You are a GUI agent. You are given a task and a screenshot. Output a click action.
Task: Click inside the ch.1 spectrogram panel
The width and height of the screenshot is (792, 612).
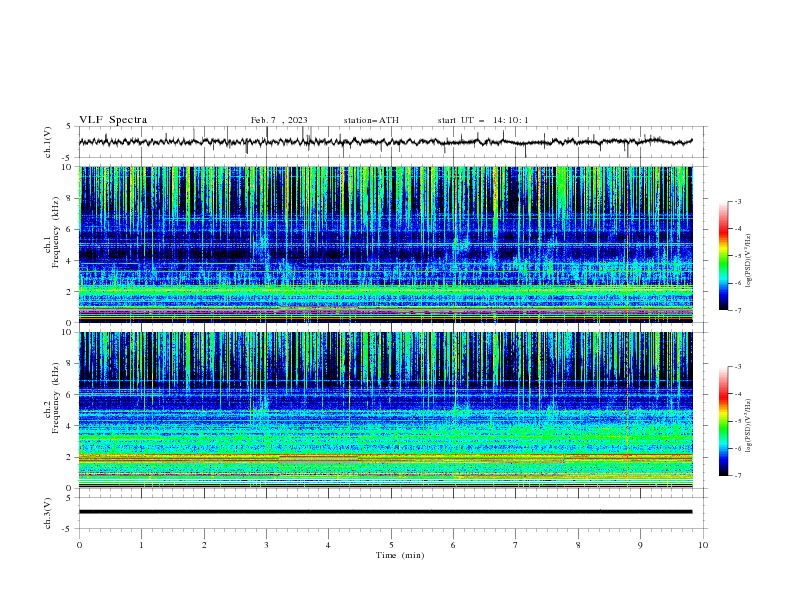pos(386,244)
